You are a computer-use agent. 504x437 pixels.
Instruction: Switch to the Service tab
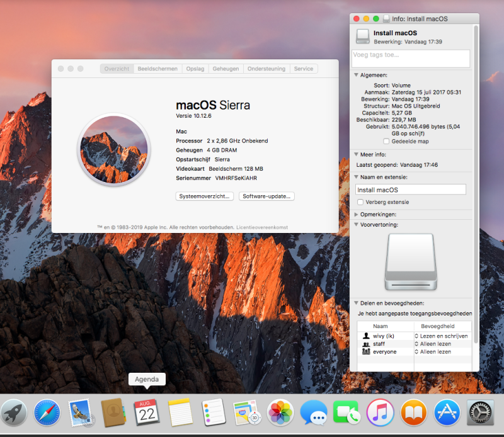tap(304, 69)
